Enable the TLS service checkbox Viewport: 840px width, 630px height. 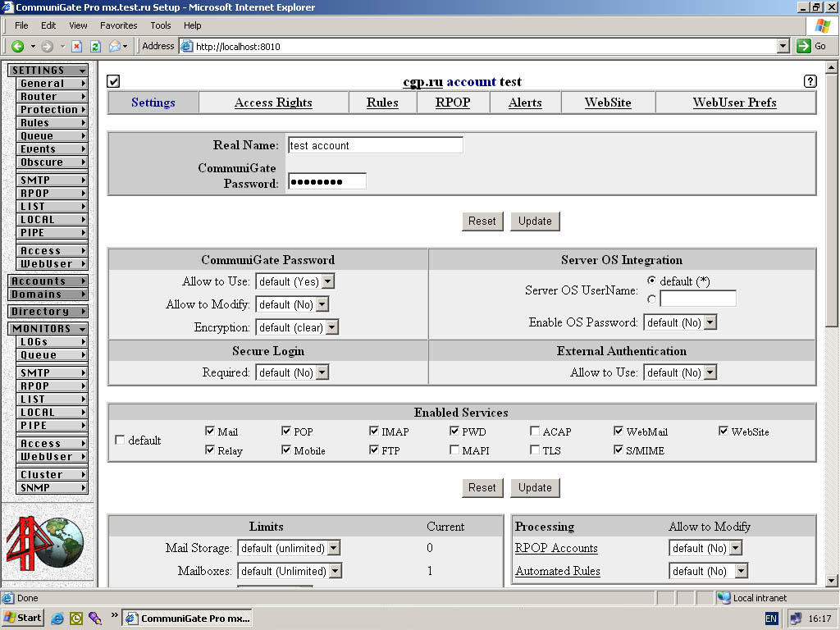click(x=535, y=450)
